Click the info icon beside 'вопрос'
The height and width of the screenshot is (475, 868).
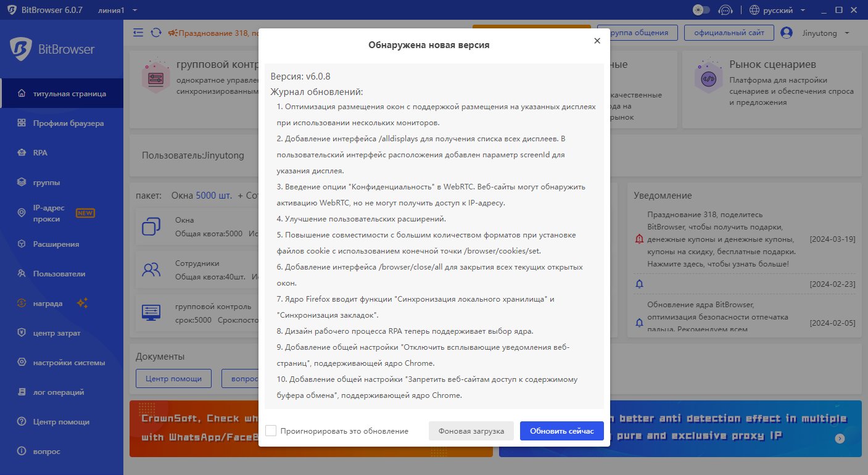point(22,452)
